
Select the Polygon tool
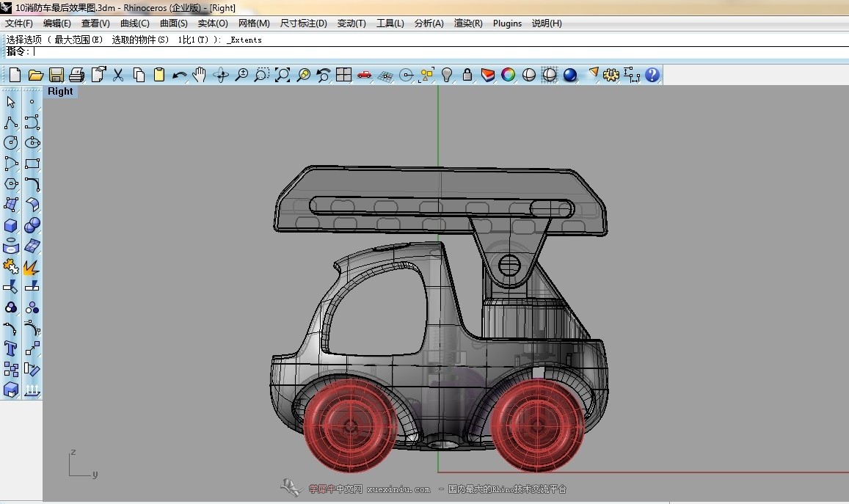(x=11, y=184)
